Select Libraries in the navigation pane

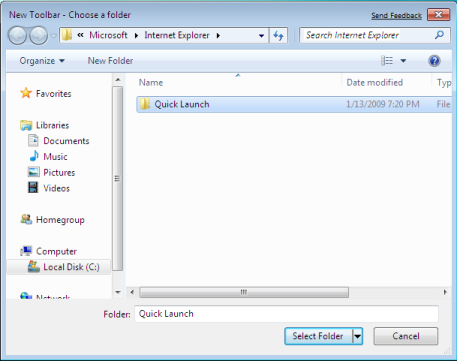52,125
